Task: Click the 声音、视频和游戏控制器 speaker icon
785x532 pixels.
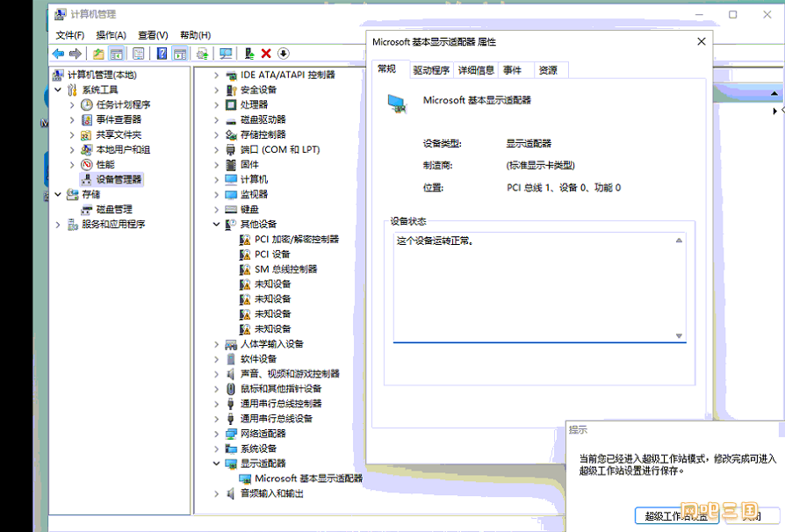Action: click(x=231, y=374)
